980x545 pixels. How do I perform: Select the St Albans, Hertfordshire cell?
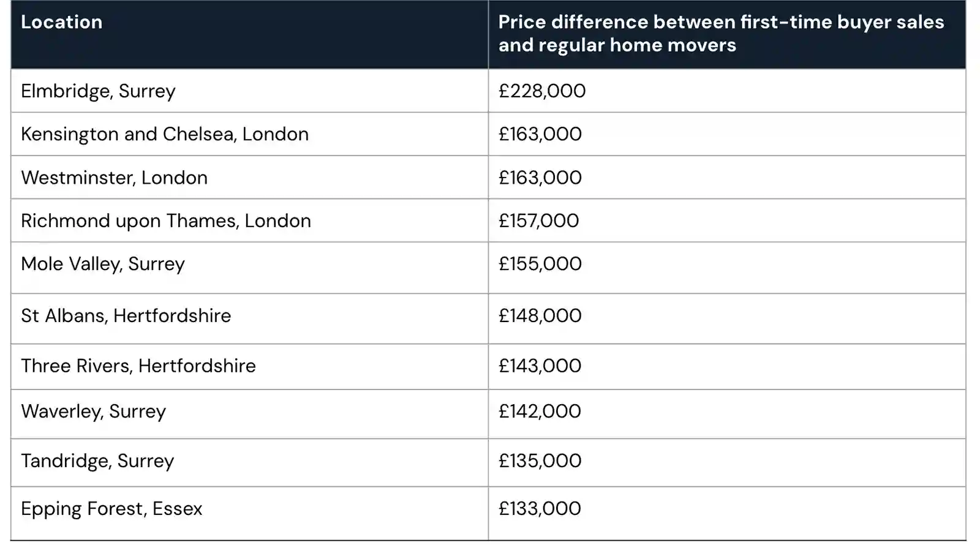126,316
